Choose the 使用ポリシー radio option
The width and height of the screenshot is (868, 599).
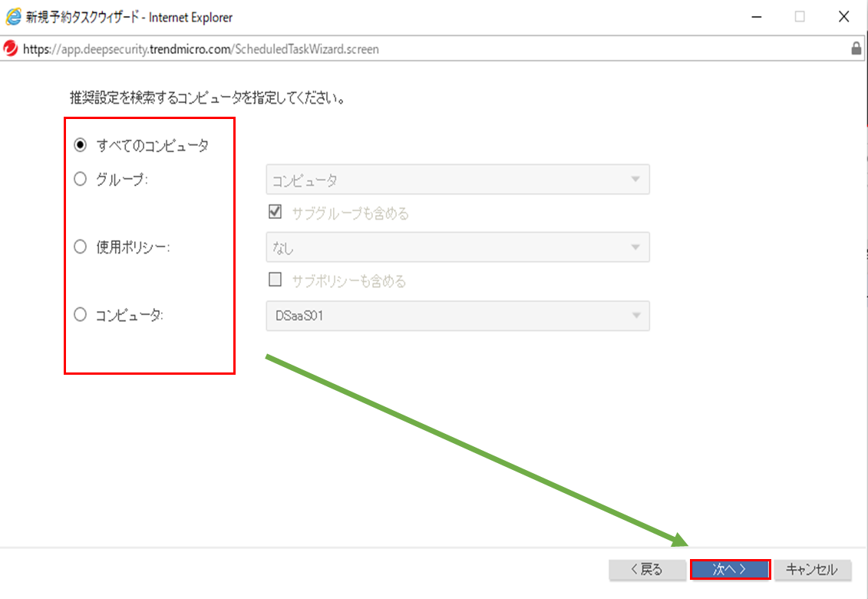[81, 247]
